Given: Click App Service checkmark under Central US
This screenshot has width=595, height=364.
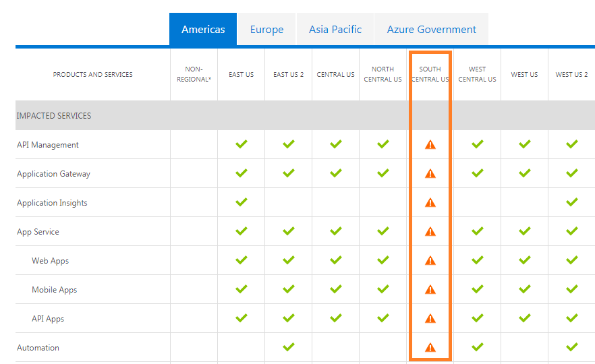Looking at the screenshot, I should 336,231.
